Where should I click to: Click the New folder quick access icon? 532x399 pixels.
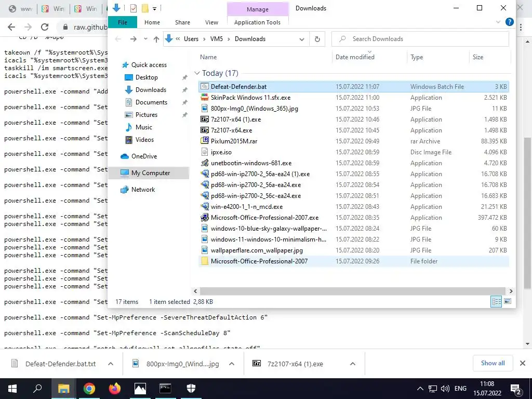(x=145, y=8)
